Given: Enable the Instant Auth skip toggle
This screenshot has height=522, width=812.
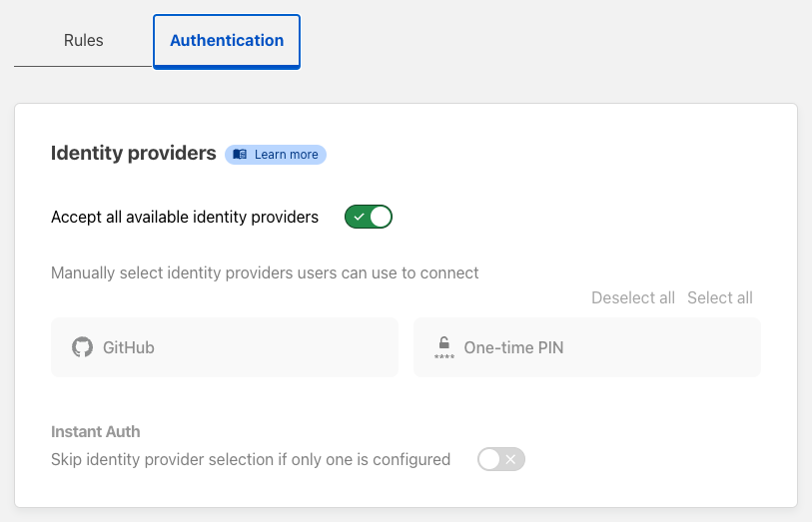Looking at the screenshot, I should click(x=501, y=459).
